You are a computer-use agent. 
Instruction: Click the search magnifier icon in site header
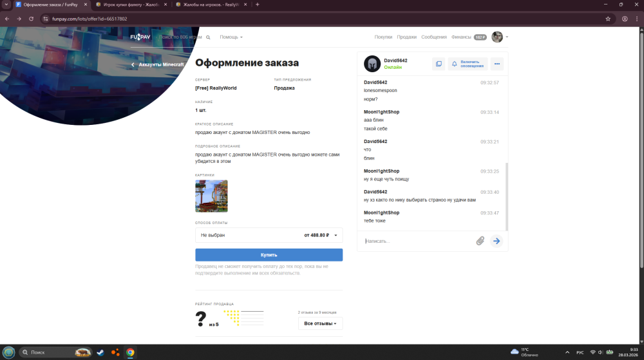point(208,37)
